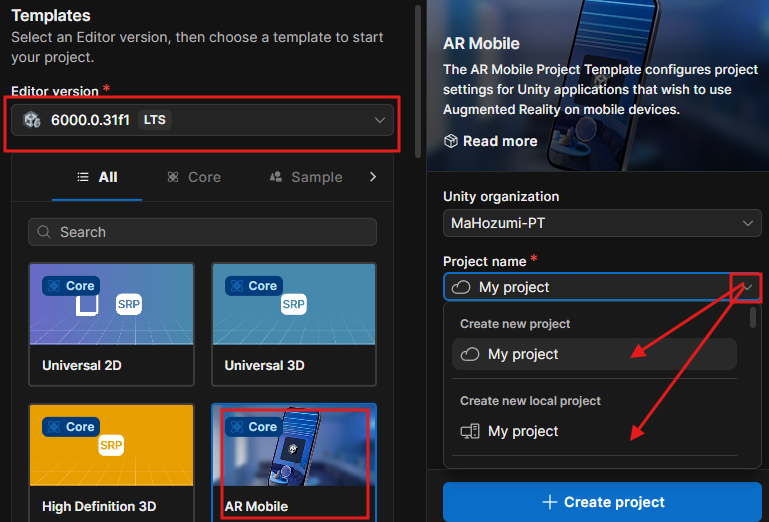Open the Editor version dropdown
Viewport: 769px width, 522px height.
pos(379,120)
